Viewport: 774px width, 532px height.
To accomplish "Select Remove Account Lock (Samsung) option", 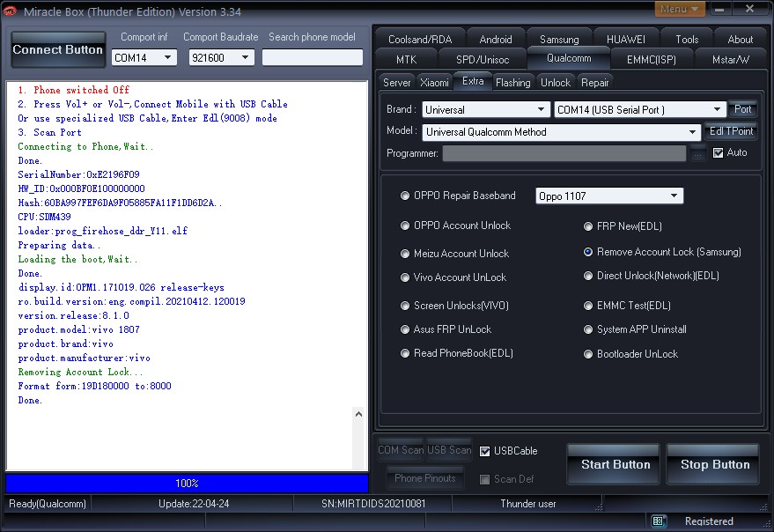I will pyautogui.click(x=588, y=252).
